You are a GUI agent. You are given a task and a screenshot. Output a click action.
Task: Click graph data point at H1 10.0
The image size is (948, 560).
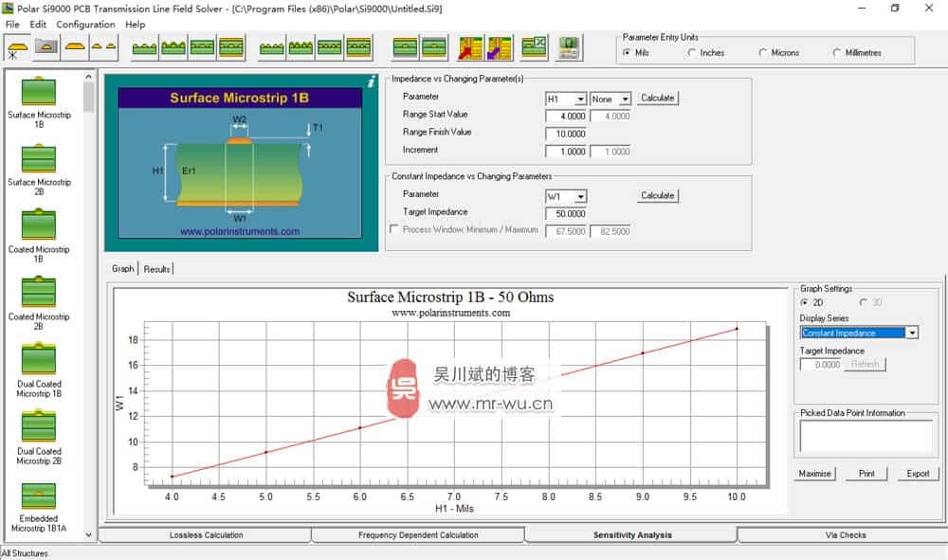pyautogui.click(x=737, y=329)
